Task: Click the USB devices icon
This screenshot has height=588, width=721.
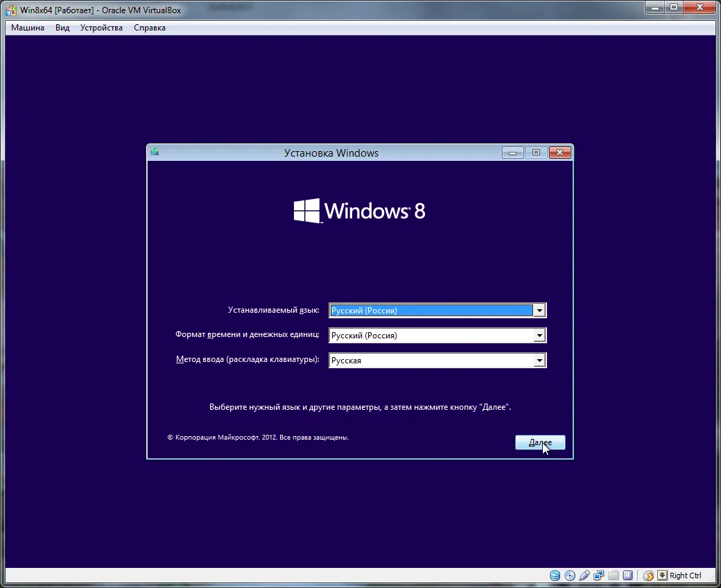Action: [x=584, y=575]
